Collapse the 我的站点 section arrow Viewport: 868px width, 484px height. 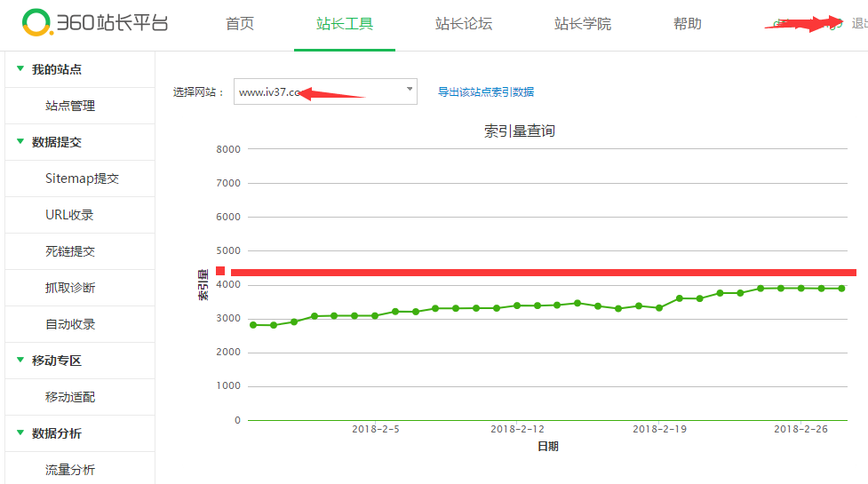coord(20,68)
